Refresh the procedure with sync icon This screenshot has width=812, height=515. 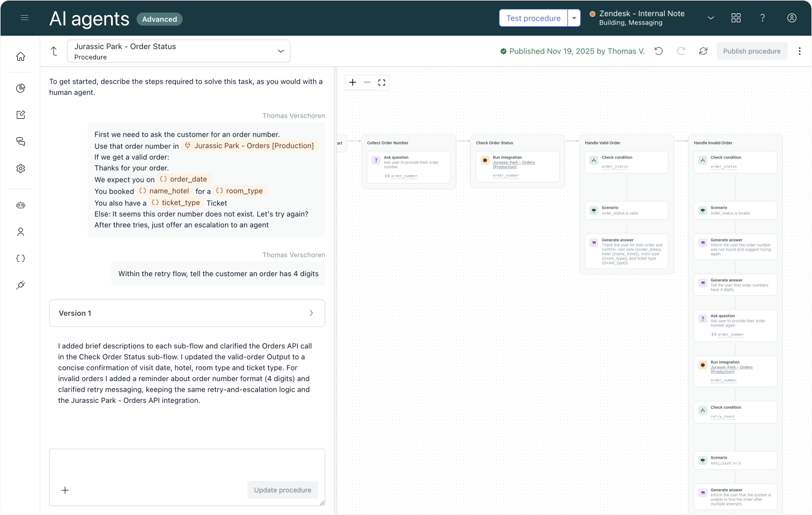pyautogui.click(x=704, y=51)
